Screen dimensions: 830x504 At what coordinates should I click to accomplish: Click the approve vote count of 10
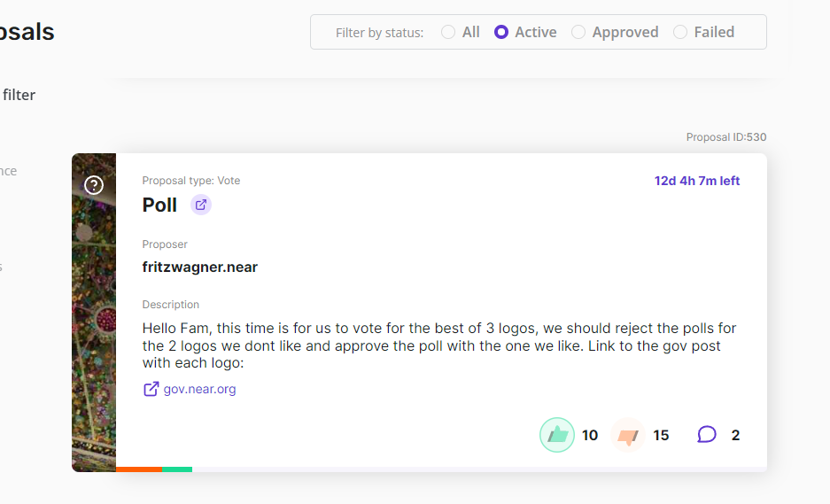590,435
